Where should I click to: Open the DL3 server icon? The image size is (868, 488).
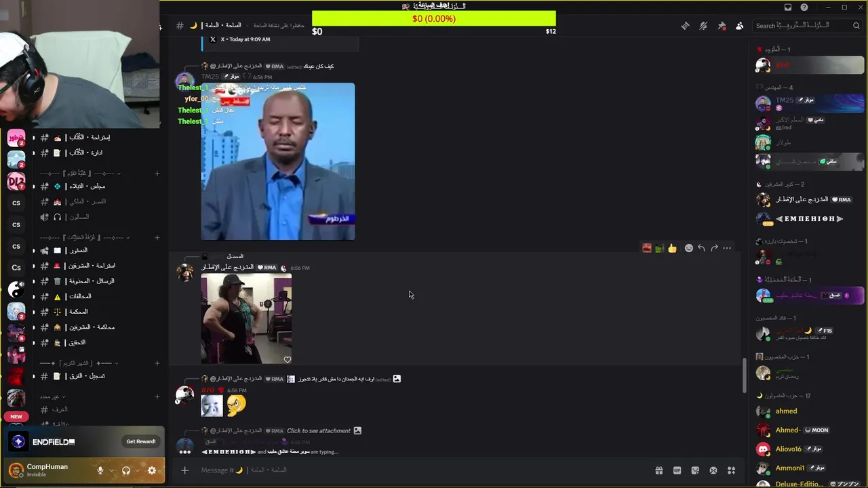tap(16, 181)
